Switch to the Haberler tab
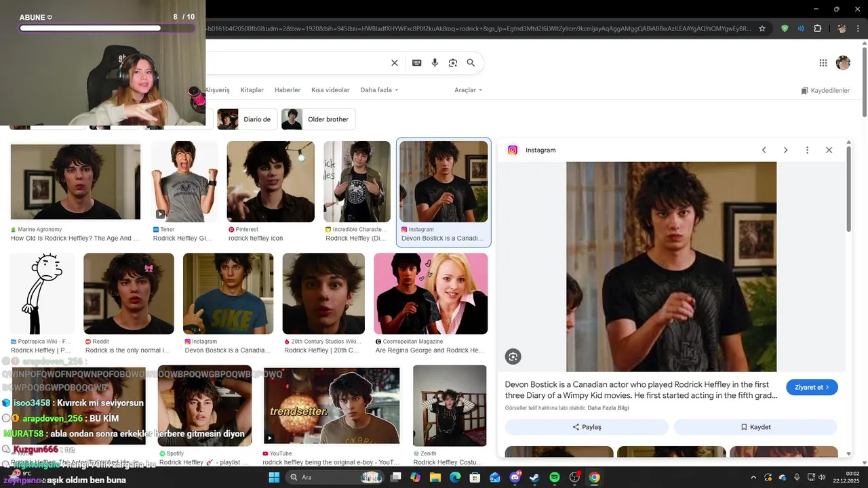Image resolution: width=868 pixels, height=488 pixels. click(288, 90)
